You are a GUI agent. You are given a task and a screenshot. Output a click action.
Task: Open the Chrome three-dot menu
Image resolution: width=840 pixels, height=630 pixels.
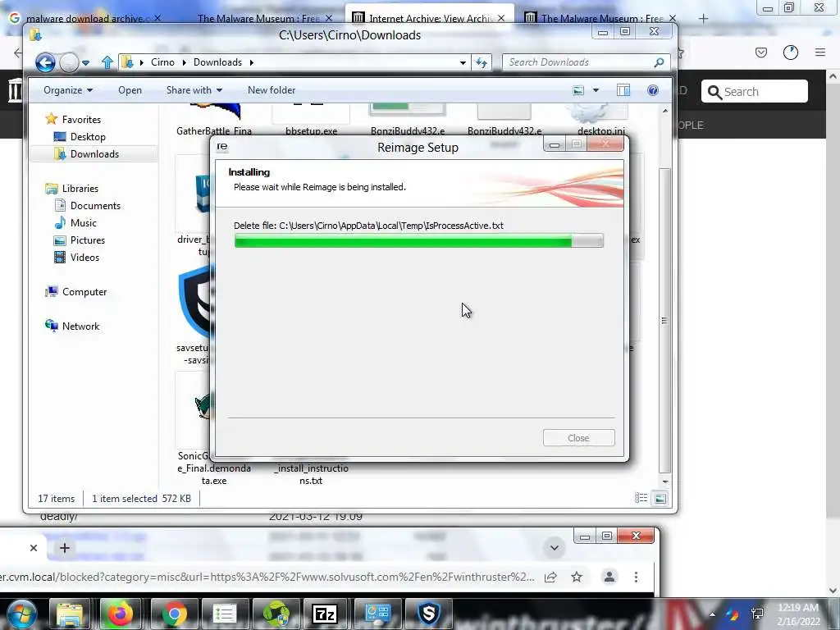(636, 577)
